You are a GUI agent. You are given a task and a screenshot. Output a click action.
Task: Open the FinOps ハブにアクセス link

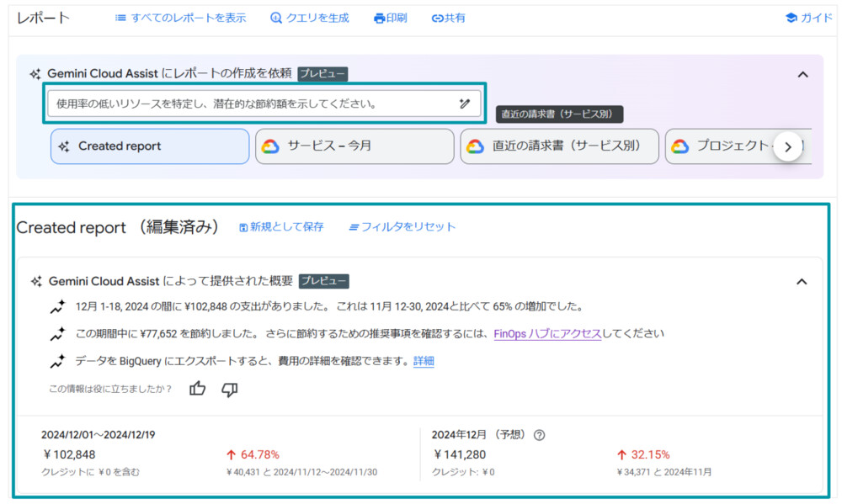click(547, 334)
